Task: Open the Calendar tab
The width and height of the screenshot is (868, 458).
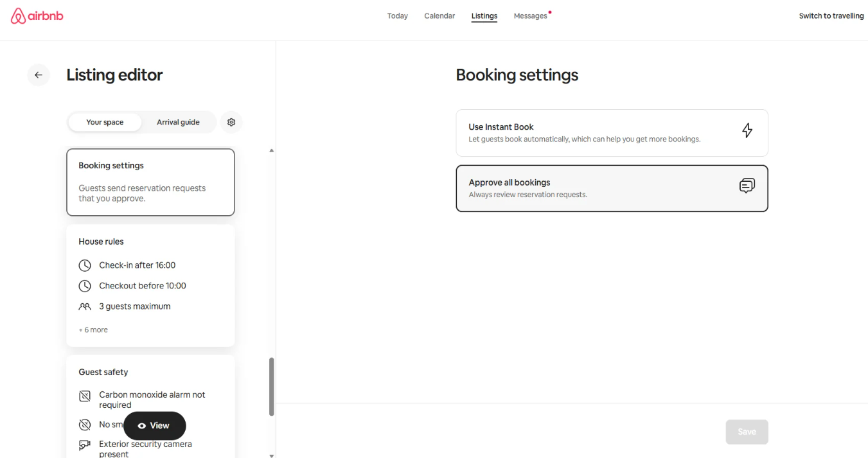Action: point(439,16)
